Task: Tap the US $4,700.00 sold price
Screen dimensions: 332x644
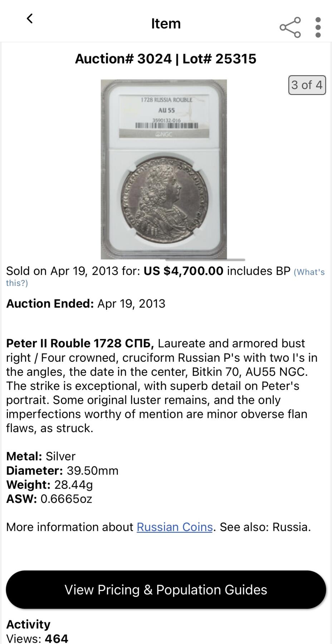Action: (183, 271)
